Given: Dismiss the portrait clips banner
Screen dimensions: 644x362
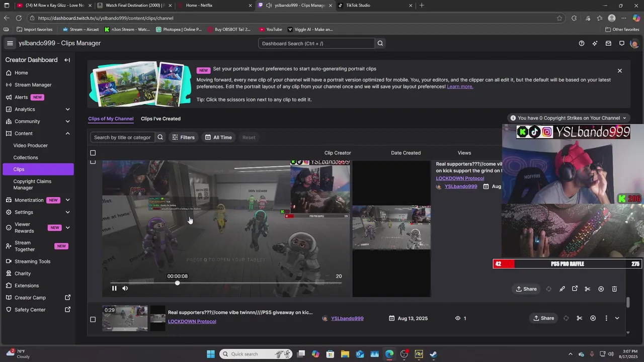Looking at the screenshot, I should (620, 71).
